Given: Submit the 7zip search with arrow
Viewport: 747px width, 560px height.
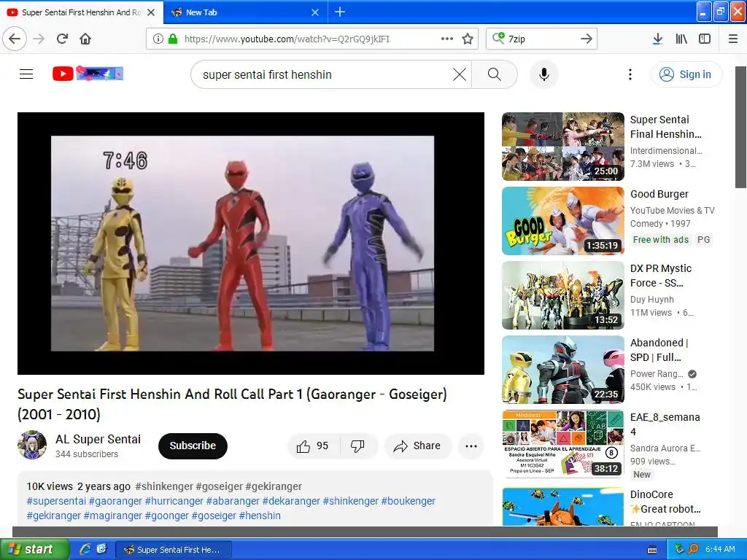Looking at the screenshot, I should pyautogui.click(x=587, y=39).
